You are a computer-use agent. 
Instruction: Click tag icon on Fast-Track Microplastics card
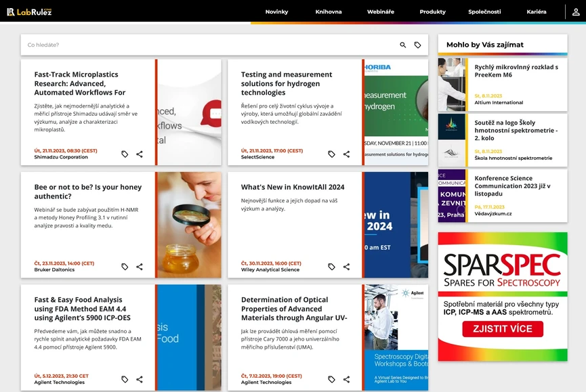pyautogui.click(x=125, y=154)
